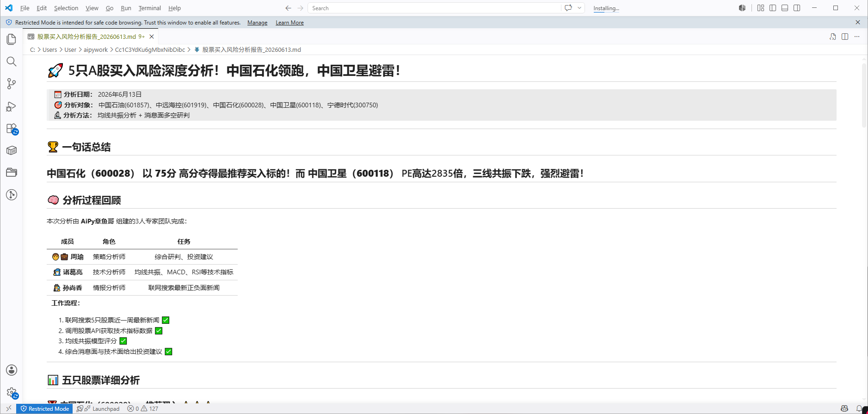Click the 周瑜 table cell
The width and height of the screenshot is (868, 414).
[x=68, y=257]
